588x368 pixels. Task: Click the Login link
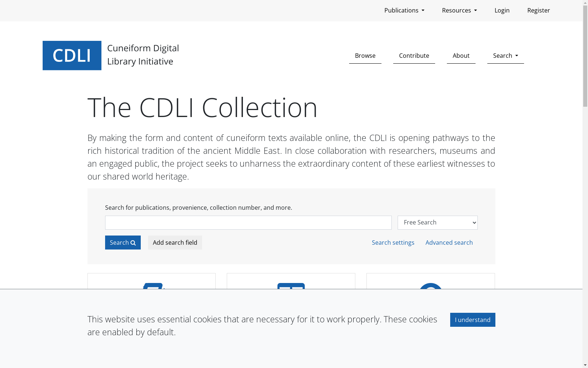pos(502,10)
